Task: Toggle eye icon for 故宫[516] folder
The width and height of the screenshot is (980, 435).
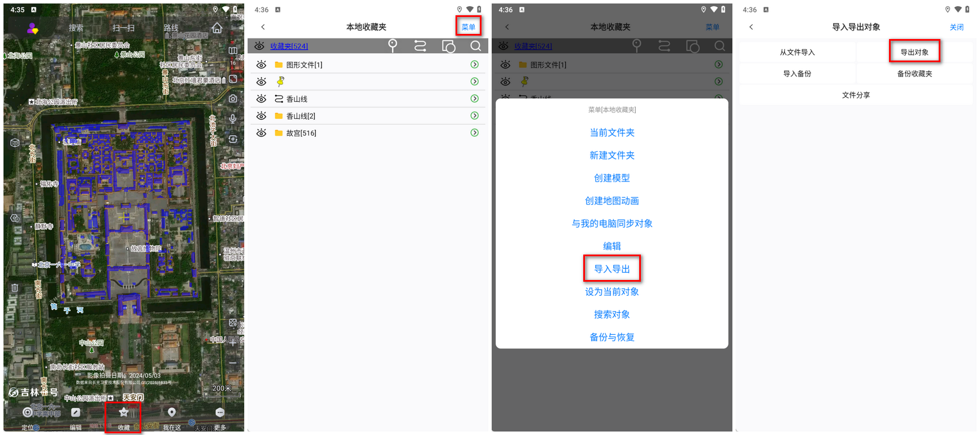Action: tap(261, 133)
